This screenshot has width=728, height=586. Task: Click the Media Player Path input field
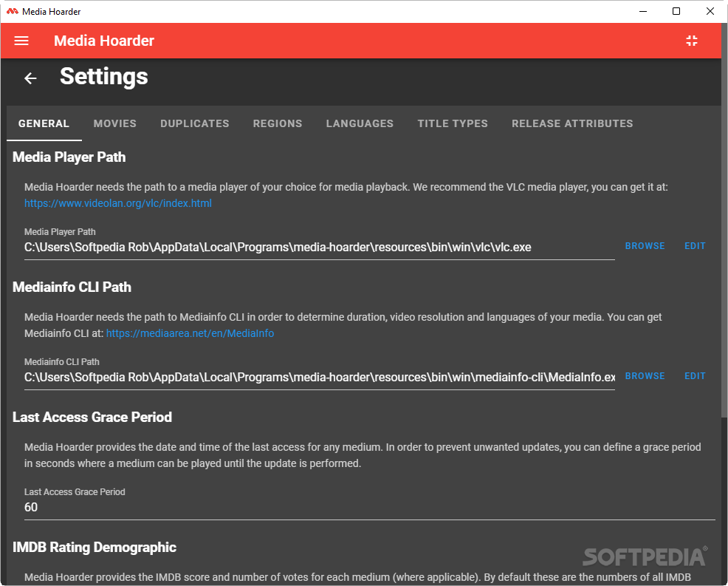point(320,248)
